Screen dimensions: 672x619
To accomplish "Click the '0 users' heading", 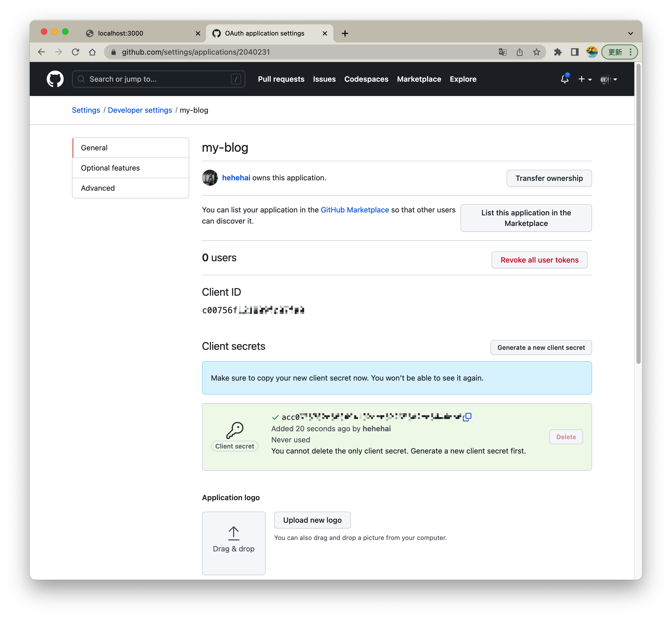I will coord(219,258).
